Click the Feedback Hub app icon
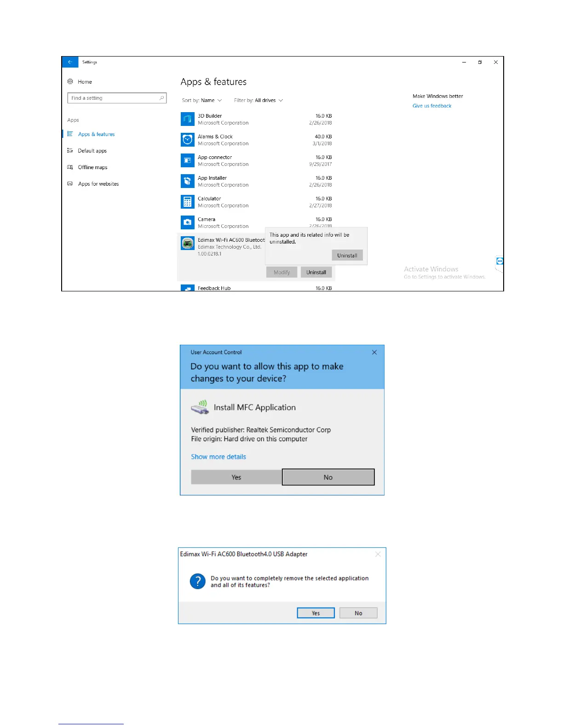563x728 pixels. [x=188, y=288]
